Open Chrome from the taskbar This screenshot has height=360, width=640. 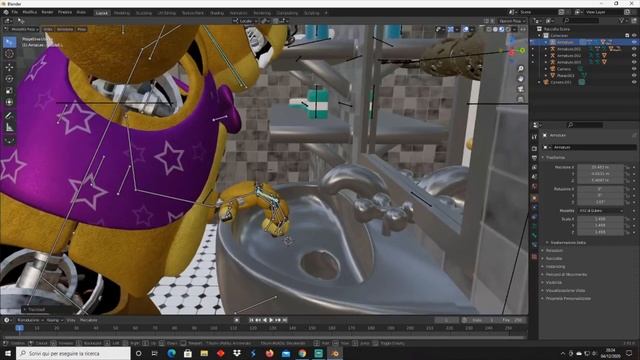click(x=302, y=353)
